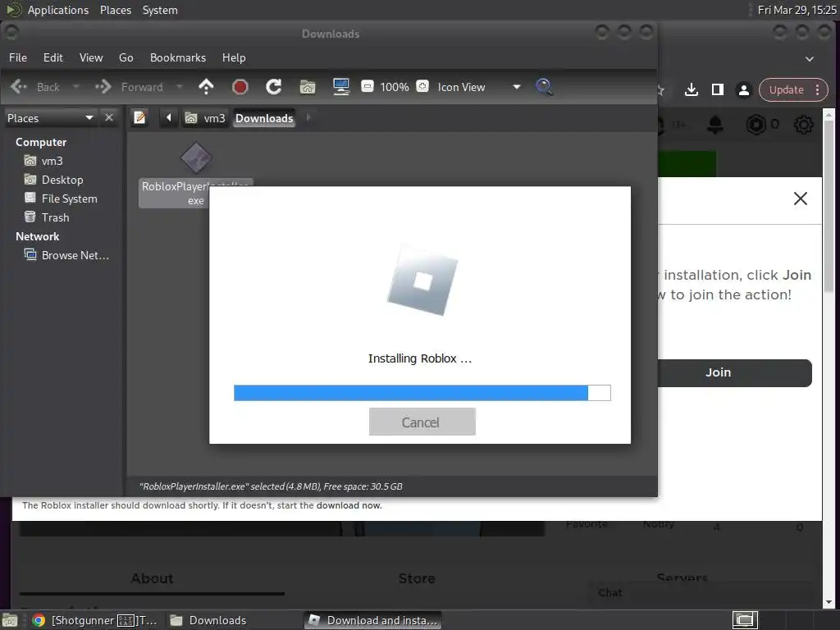Select the Downloads path bar button
The image size is (840, 630).
click(x=264, y=118)
